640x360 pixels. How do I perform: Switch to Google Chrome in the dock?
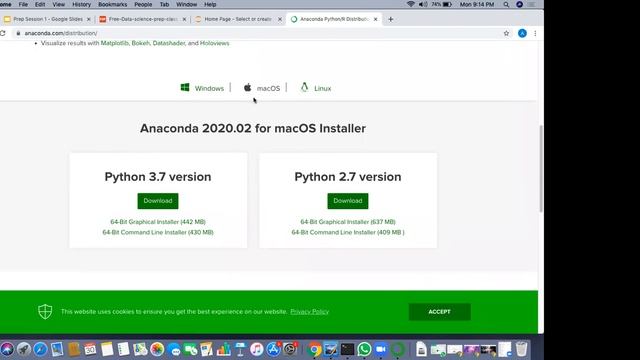[x=314, y=349]
